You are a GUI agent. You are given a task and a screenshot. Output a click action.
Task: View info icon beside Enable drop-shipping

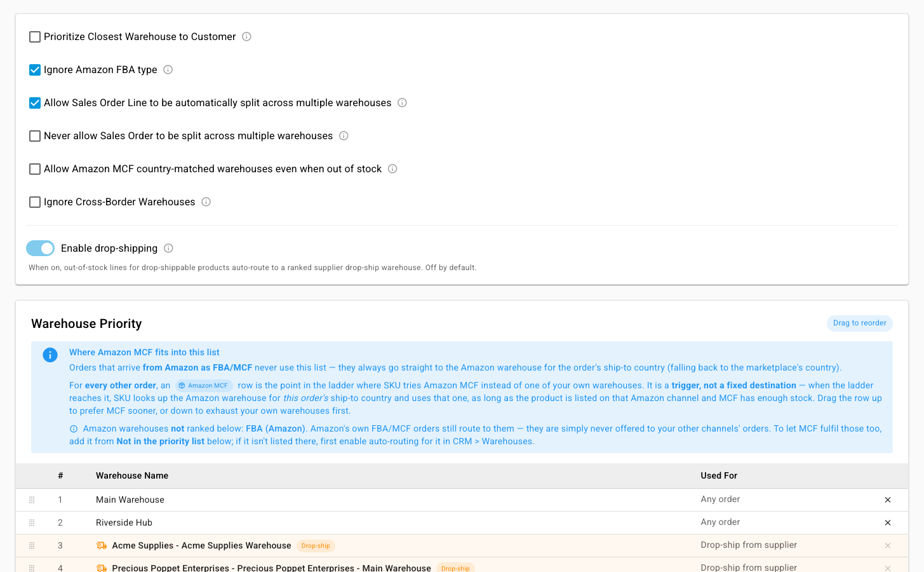click(168, 249)
